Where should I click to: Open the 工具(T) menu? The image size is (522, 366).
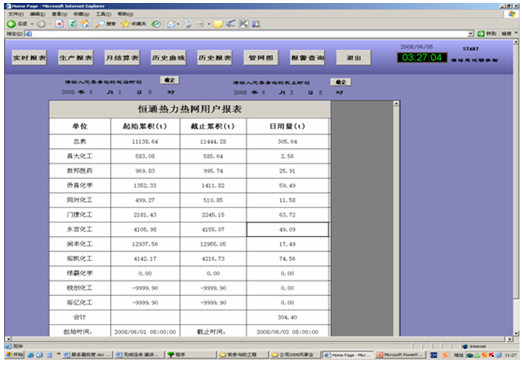point(103,14)
